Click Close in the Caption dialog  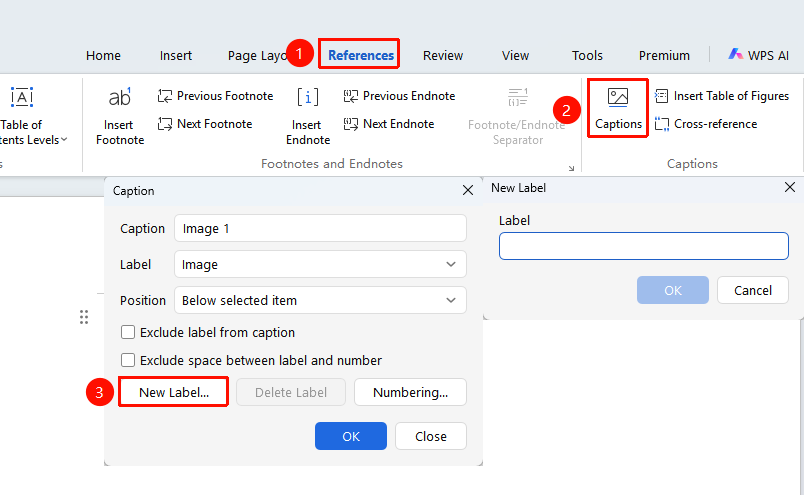(x=431, y=436)
